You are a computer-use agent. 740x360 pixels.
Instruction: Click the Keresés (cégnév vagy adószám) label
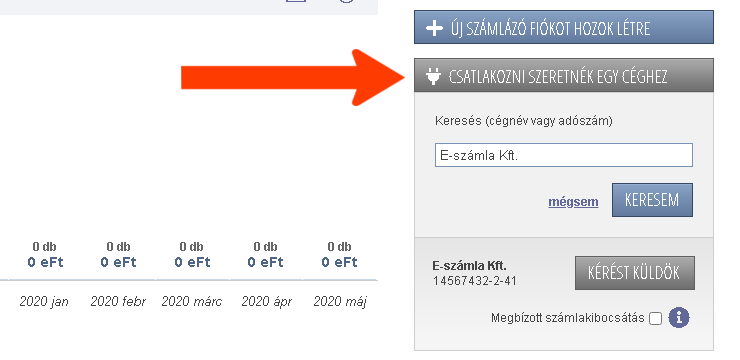[x=524, y=121]
